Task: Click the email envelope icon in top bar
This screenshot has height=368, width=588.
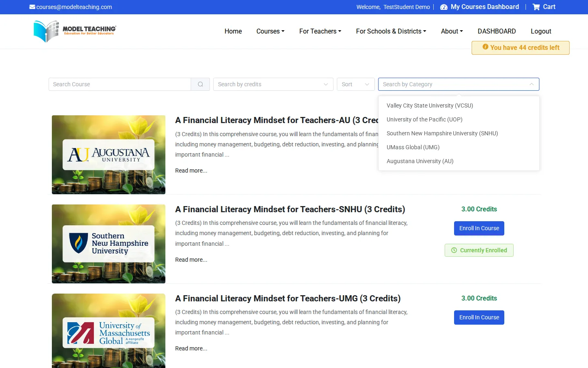Action: [32, 7]
